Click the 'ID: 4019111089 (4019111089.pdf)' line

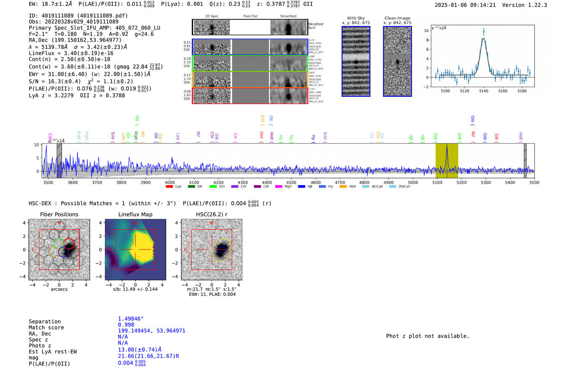click(78, 16)
